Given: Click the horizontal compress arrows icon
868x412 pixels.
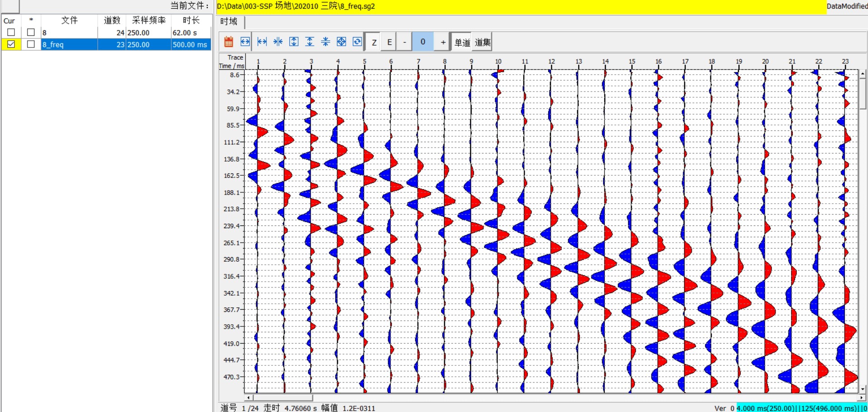Looking at the screenshot, I should (x=278, y=42).
